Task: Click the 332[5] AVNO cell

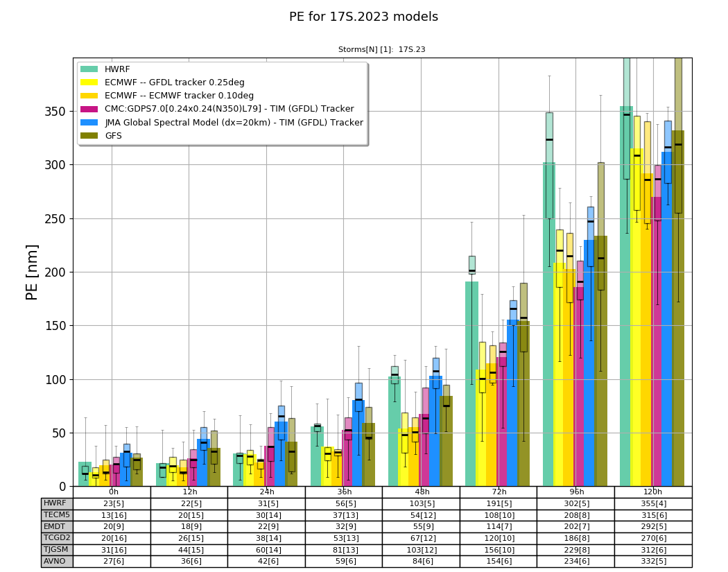Action: pyautogui.click(x=653, y=562)
